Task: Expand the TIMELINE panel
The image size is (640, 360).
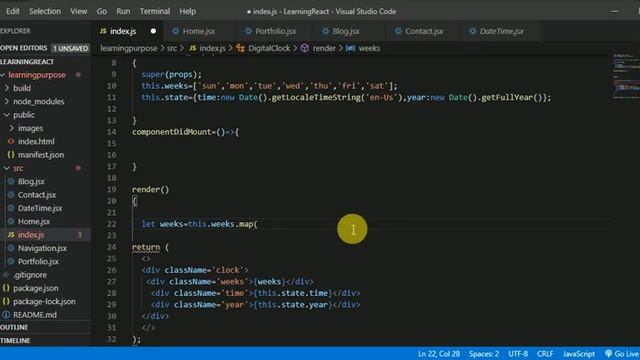Action: (x=15, y=340)
